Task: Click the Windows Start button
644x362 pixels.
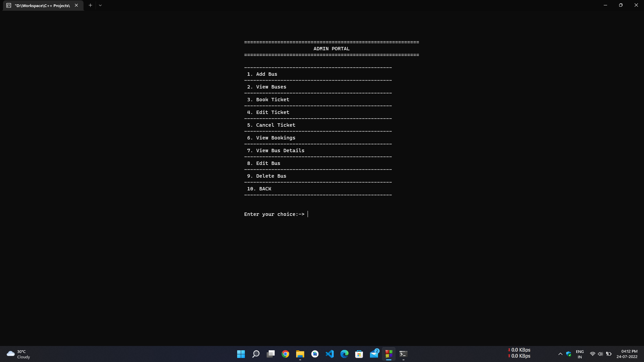Action: (x=241, y=354)
